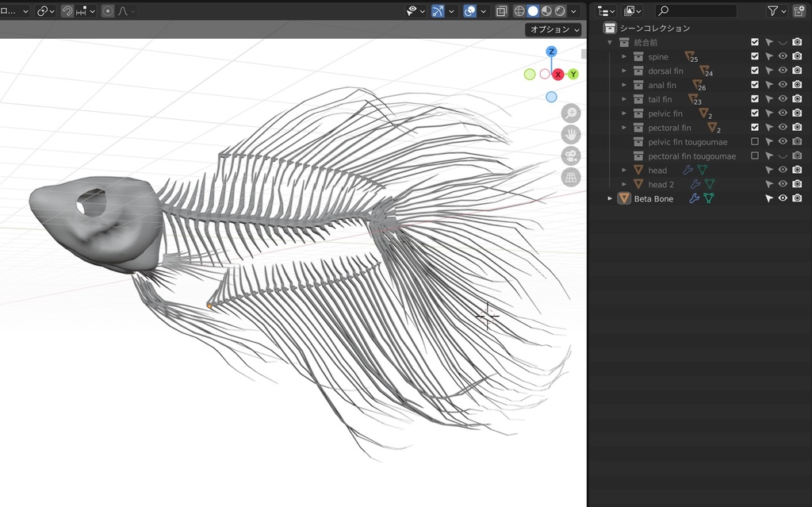Screen dimensions: 812x507
Task: Click the outliner search field
Action: (x=696, y=10)
